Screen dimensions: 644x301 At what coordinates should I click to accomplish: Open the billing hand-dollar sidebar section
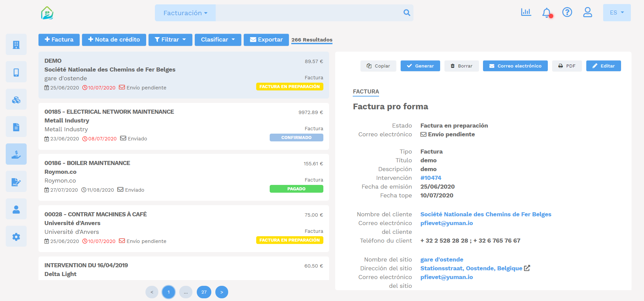[x=16, y=154]
